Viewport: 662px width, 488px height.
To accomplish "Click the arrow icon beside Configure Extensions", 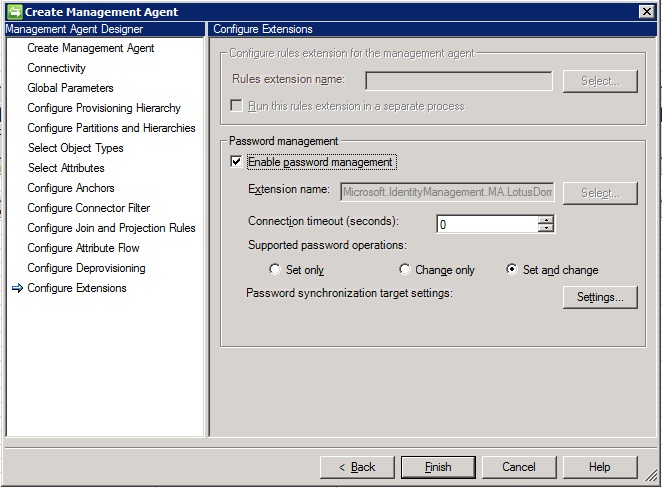I will (x=17, y=288).
